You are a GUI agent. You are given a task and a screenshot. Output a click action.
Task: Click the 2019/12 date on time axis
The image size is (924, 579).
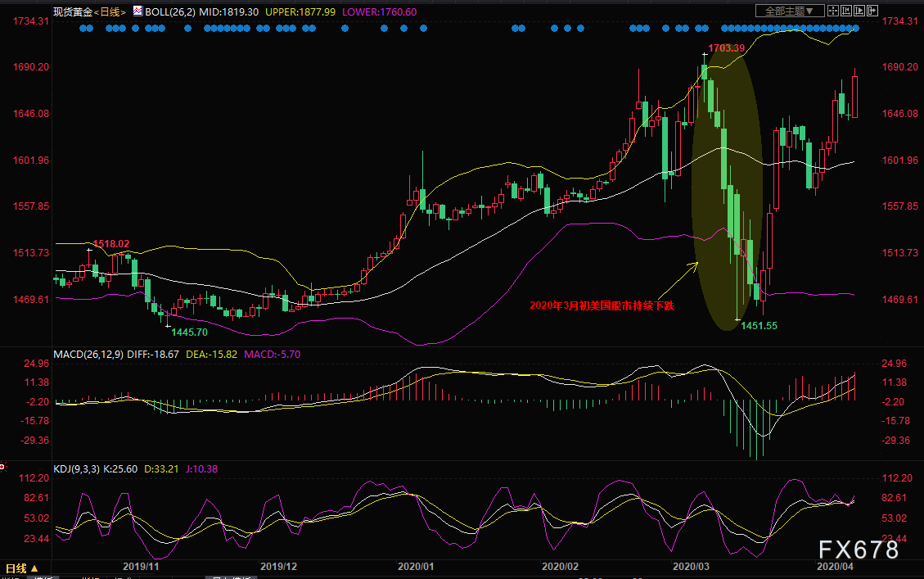pos(279,567)
